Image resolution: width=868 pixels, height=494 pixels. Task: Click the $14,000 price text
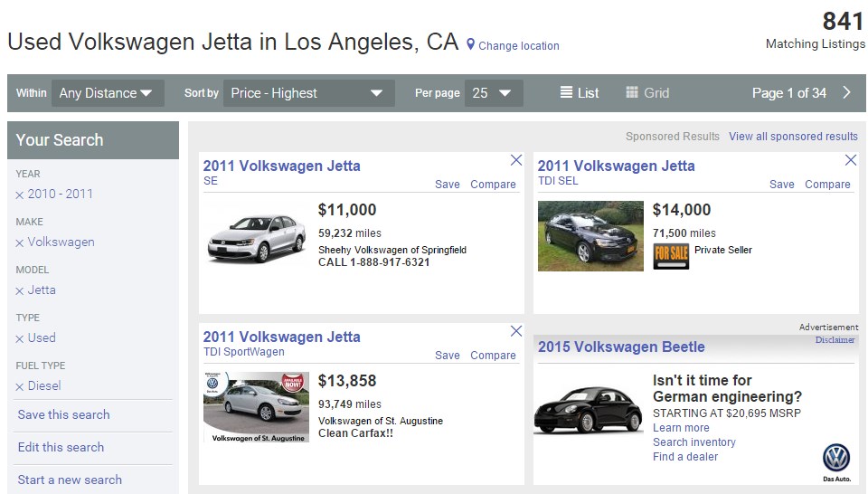(x=682, y=210)
